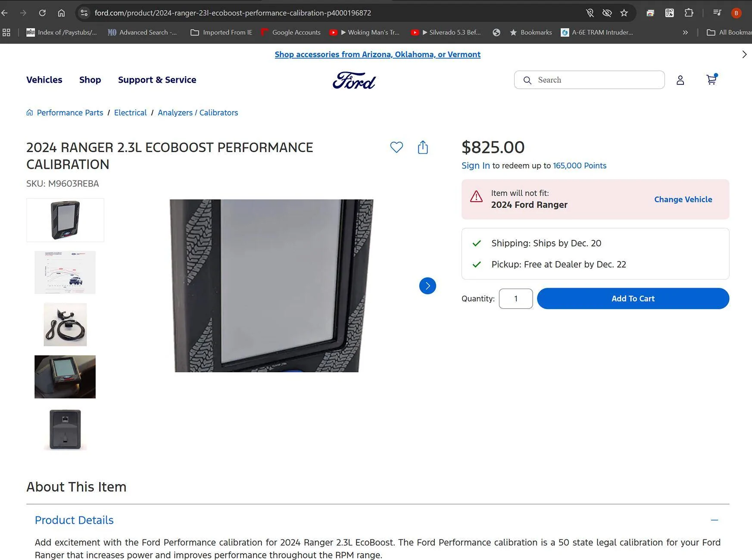Select the device back view thumbnail
The width and height of the screenshot is (752, 560).
click(65, 429)
